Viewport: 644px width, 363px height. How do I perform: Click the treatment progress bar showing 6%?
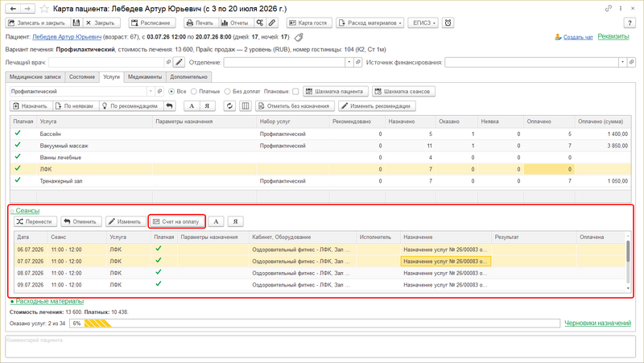coord(315,324)
